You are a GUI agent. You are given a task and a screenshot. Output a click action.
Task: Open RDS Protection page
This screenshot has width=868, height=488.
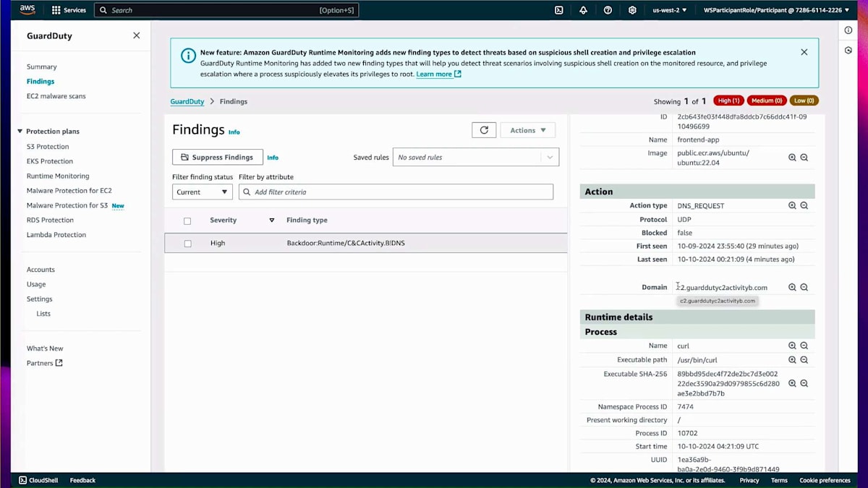point(50,221)
